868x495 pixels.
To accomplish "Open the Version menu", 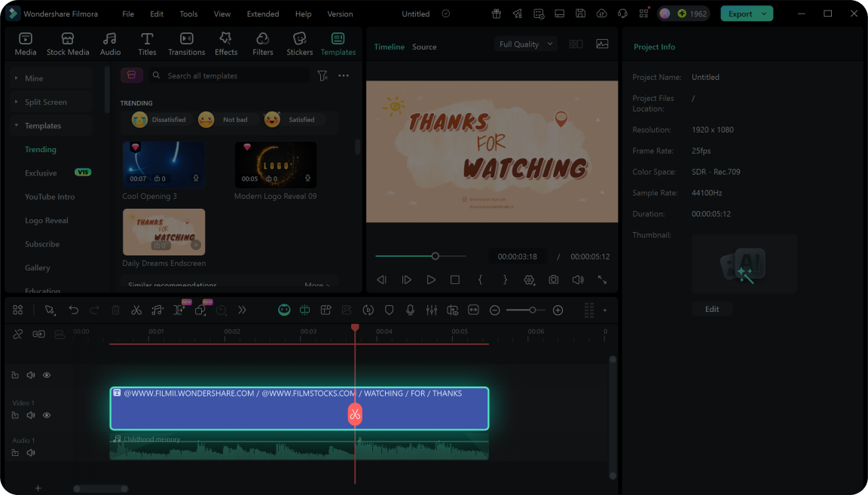I will pos(340,14).
